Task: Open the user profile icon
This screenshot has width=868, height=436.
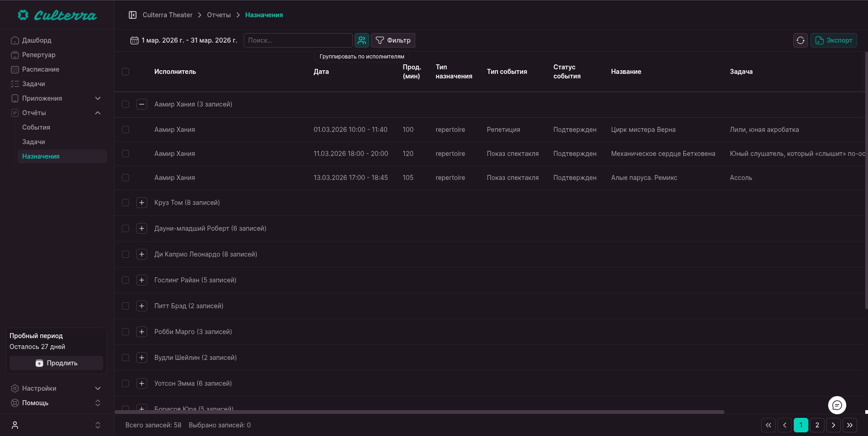Action: click(15, 425)
